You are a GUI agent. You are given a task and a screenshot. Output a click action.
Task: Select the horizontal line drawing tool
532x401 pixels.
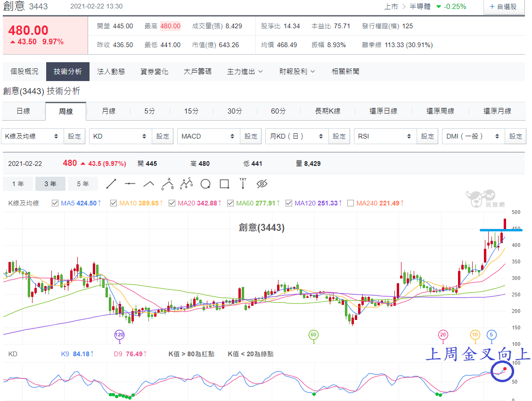pos(130,184)
